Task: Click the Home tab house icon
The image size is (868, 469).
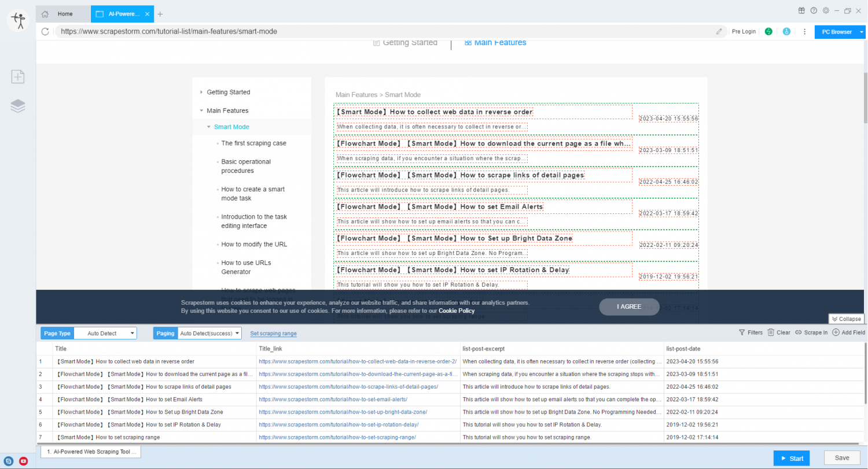Action: (x=45, y=14)
